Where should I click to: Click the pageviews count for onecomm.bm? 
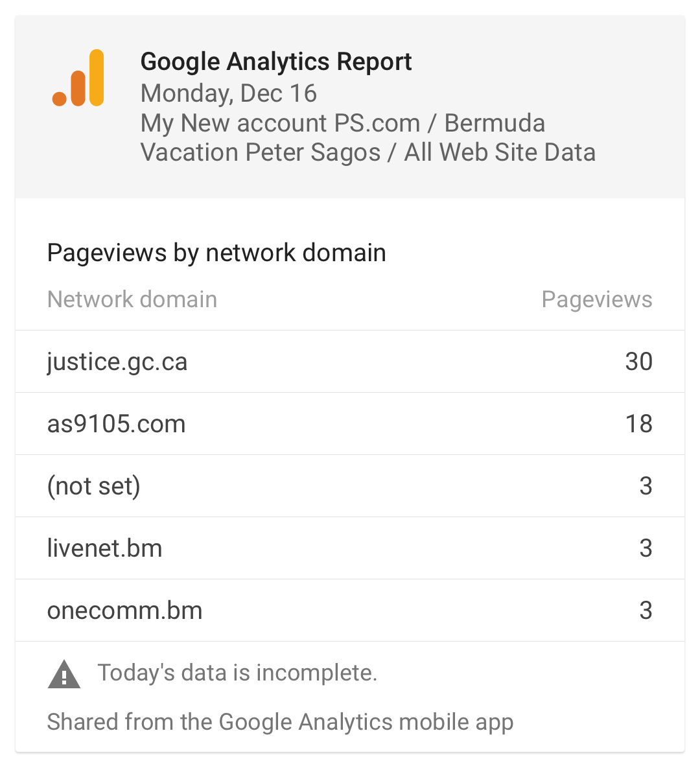646,611
